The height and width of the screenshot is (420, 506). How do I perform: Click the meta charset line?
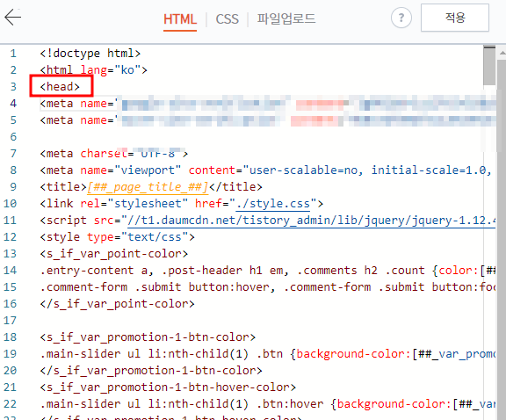pyautogui.click(x=114, y=154)
